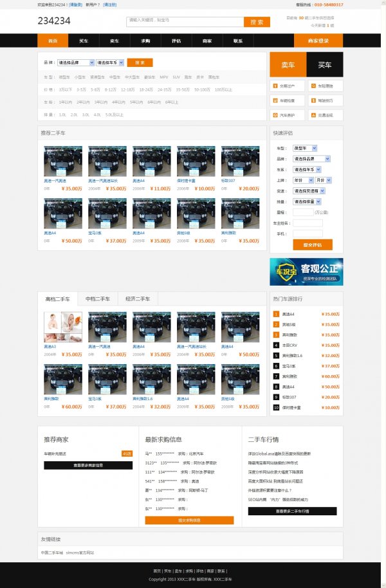The width and height of the screenshot is (386, 588).
Task: Expand the 车系 dropdown in 快速评估
Action: tap(307, 169)
